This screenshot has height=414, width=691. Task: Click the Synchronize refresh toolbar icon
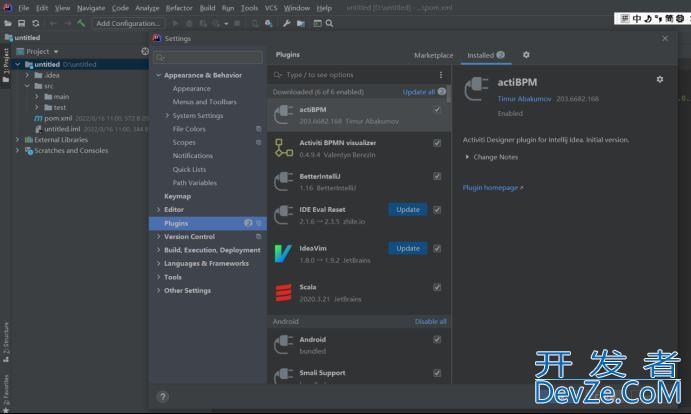point(36,23)
